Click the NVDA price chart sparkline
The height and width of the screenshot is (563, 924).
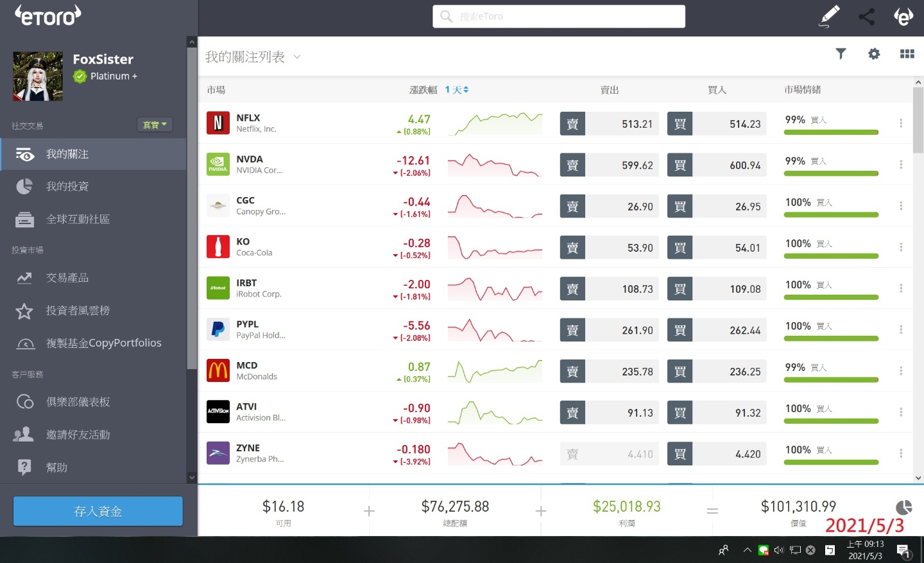pyautogui.click(x=495, y=165)
